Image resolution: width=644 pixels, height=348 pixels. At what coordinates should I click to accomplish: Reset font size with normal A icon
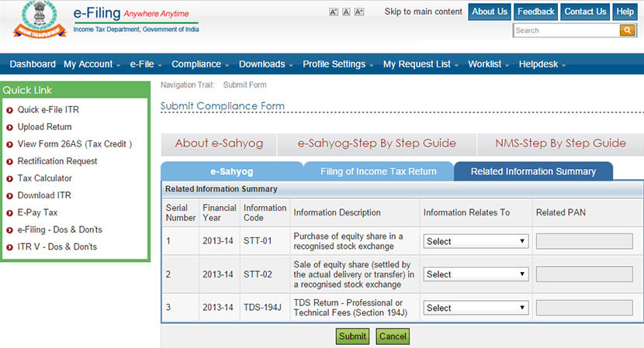[346, 12]
